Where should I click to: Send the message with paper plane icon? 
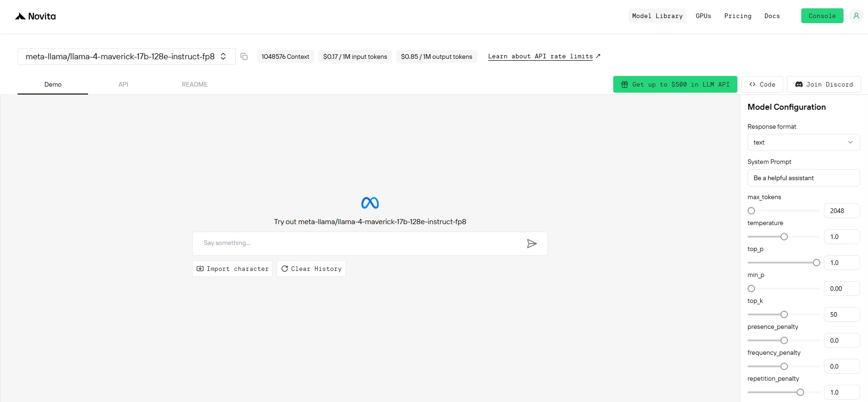(532, 244)
